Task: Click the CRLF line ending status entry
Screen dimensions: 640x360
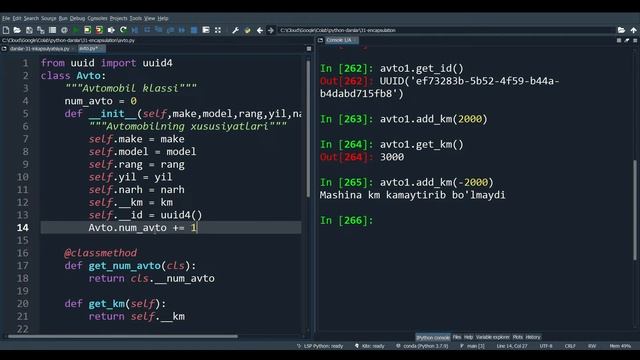Action: click(x=570, y=346)
